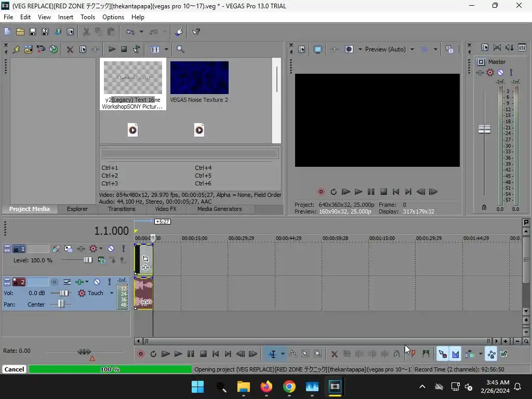The image size is (532, 399).
Task: Toggle Preview on External Monitor icon
Action: pyautogui.click(x=318, y=49)
